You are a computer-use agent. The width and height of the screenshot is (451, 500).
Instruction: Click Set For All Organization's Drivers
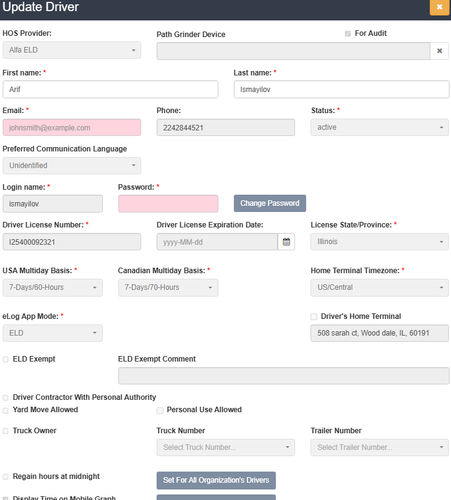tap(216, 480)
